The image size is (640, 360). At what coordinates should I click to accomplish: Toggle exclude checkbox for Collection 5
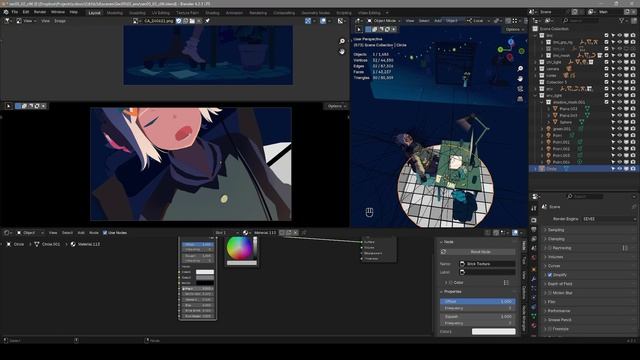[607, 82]
